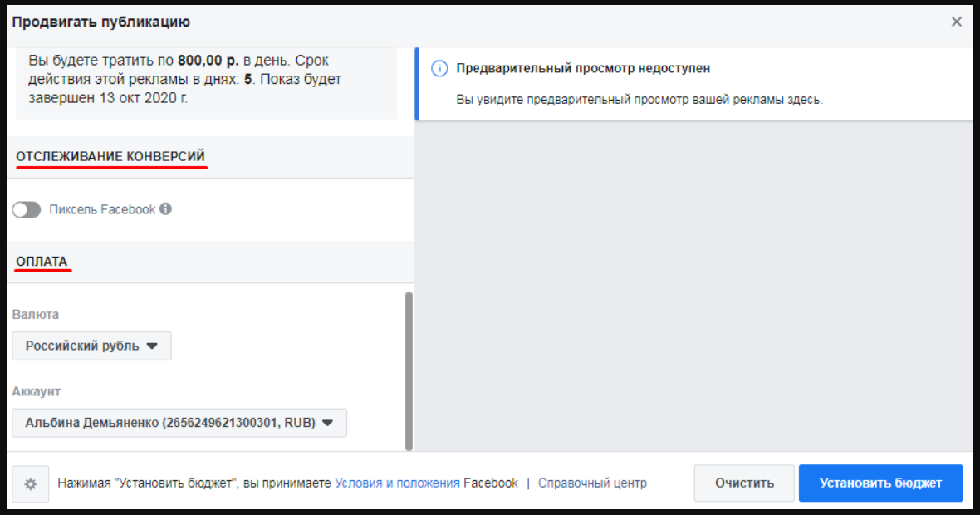Click the Установить бюджет button
Viewport: 980px width, 515px height.
(880, 483)
